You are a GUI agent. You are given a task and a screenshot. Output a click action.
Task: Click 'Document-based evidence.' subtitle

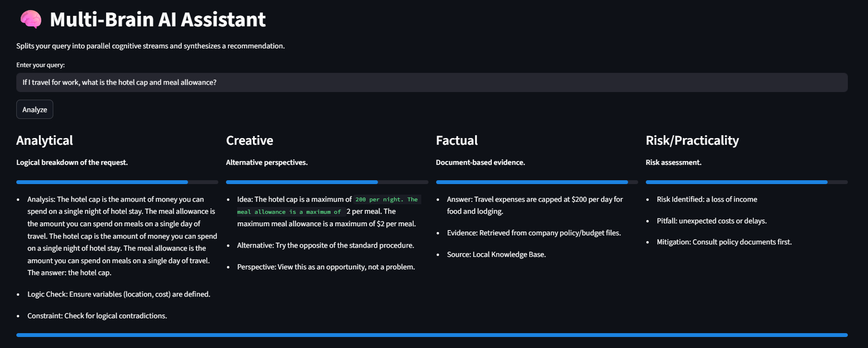480,162
